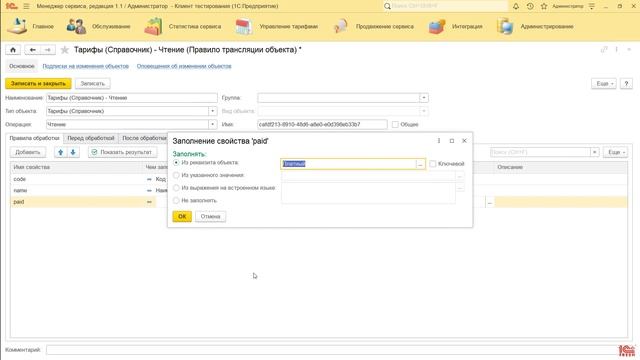640x360 pixels.
Task: Click the Описание column header
Action: click(x=560, y=167)
